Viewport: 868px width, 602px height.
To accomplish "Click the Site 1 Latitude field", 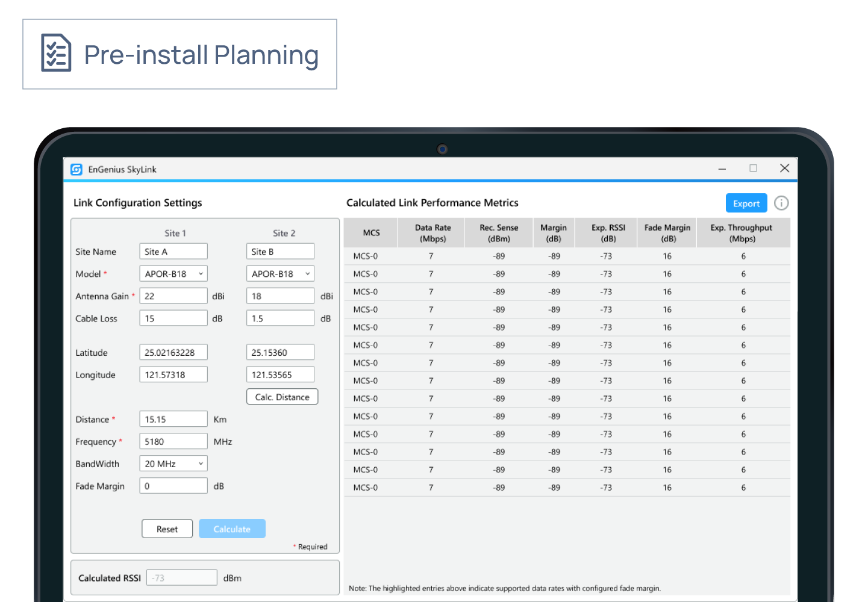I will [x=173, y=352].
